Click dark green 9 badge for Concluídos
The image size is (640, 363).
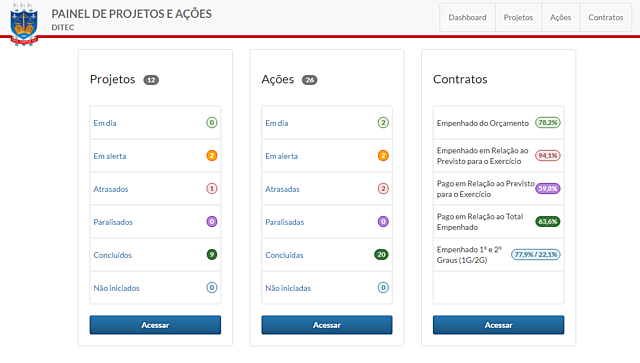coord(211,255)
